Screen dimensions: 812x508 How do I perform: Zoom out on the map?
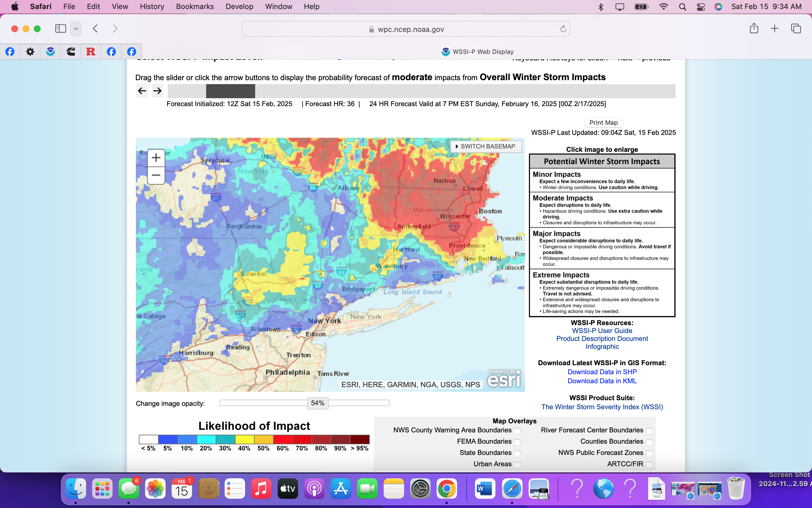coord(156,175)
